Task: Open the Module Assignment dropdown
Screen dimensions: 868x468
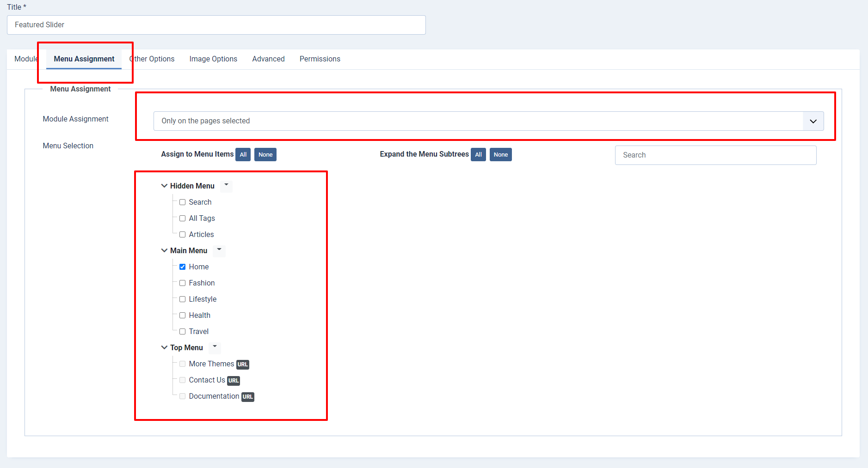Action: 488,121
